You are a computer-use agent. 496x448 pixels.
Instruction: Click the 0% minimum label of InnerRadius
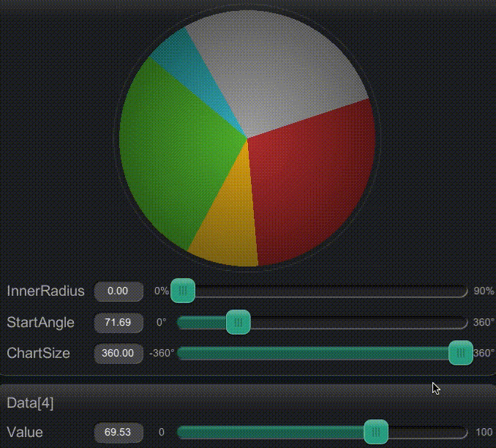coord(162,291)
